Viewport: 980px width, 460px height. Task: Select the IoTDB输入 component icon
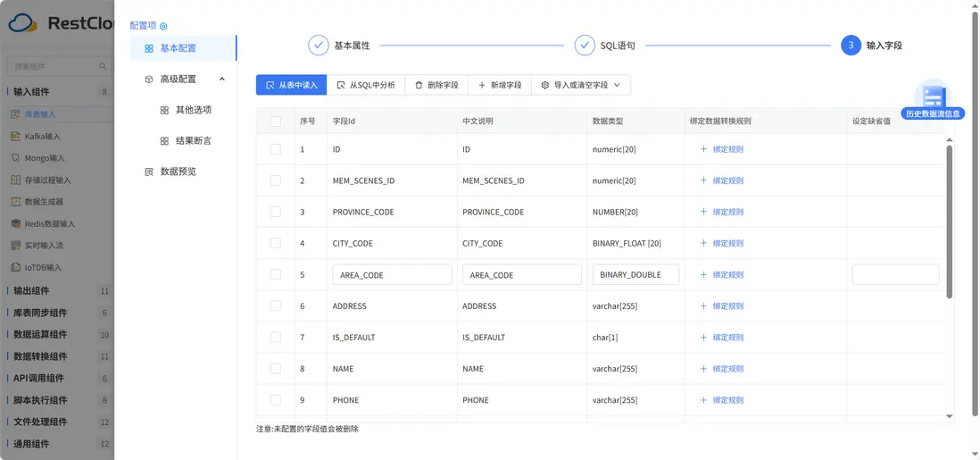pos(17,267)
